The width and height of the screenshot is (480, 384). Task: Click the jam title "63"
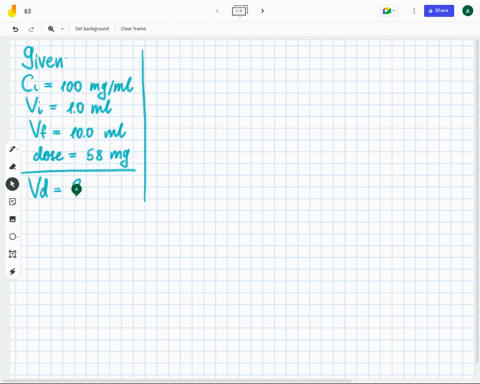(x=28, y=11)
